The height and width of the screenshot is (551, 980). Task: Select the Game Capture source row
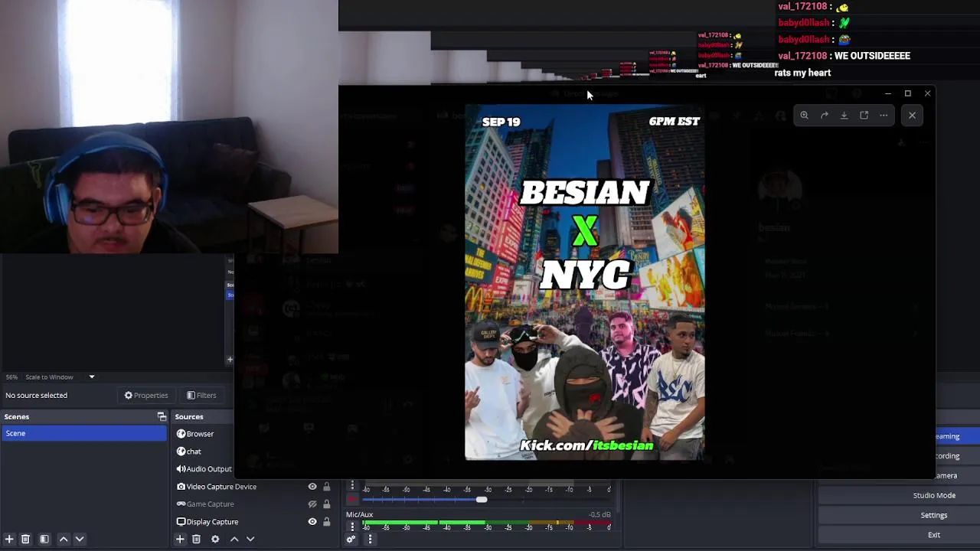[x=253, y=504]
